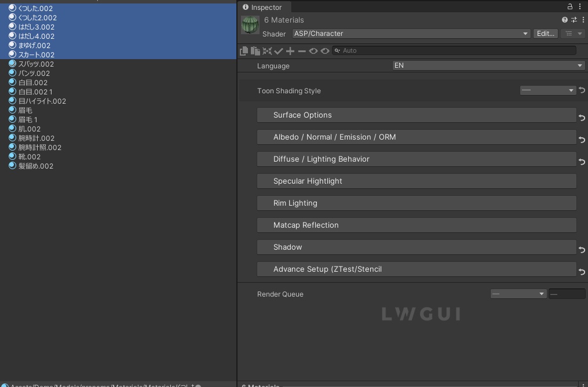Toggle the first eye visibility icon in toolbar
The image size is (588, 387).
tap(313, 51)
